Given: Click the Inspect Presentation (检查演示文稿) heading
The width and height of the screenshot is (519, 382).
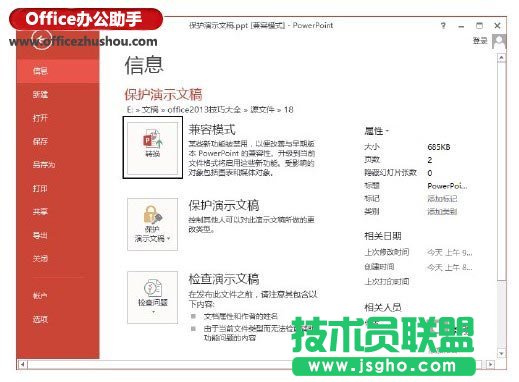Looking at the screenshot, I should pyautogui.click(x=224, y=279).
